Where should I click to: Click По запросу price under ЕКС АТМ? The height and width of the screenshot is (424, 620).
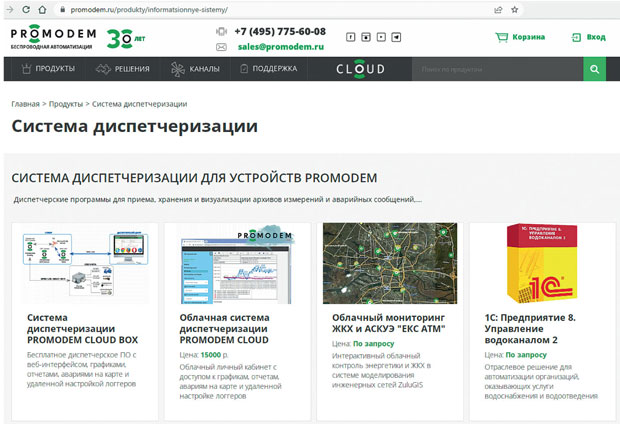pyautogui.click(x=373, y=344)
